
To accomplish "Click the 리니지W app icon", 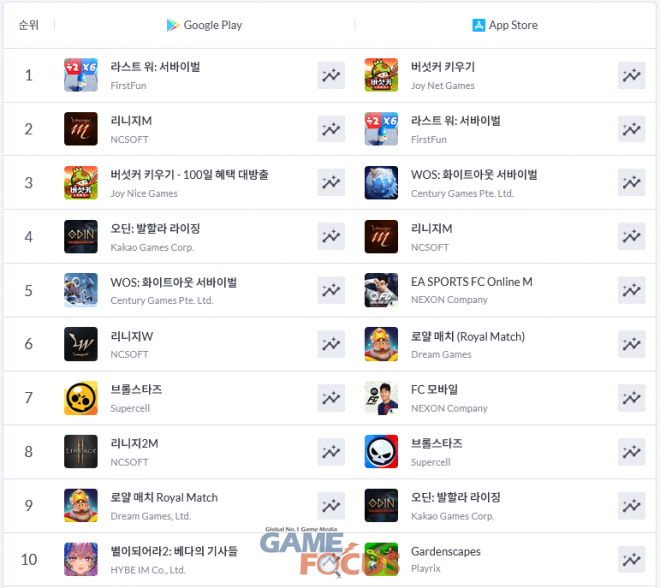I will [x=81, y=344].
